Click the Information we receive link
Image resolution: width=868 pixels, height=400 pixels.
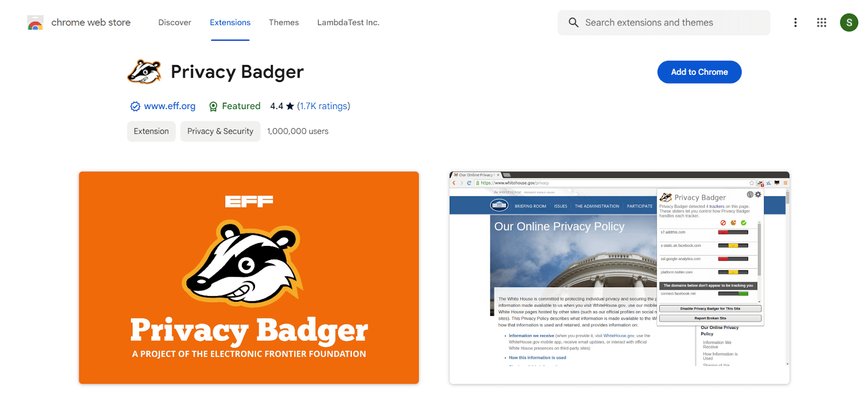coord(531,336)
